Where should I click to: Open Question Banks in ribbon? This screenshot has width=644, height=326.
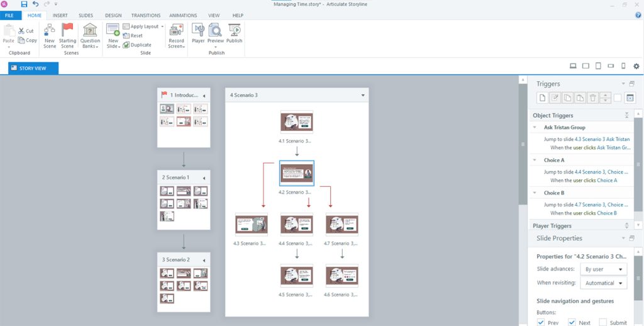pos(90,31)
